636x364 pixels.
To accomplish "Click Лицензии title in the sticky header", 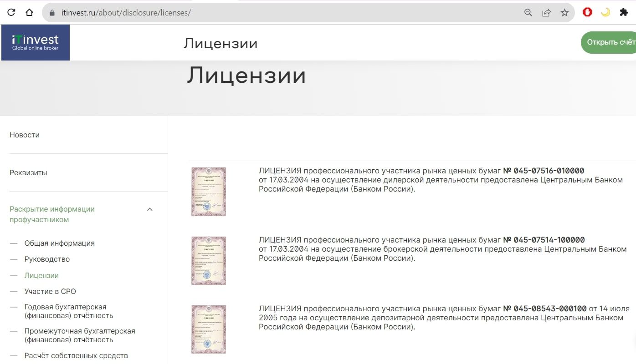I will click(x=221, y=44).
